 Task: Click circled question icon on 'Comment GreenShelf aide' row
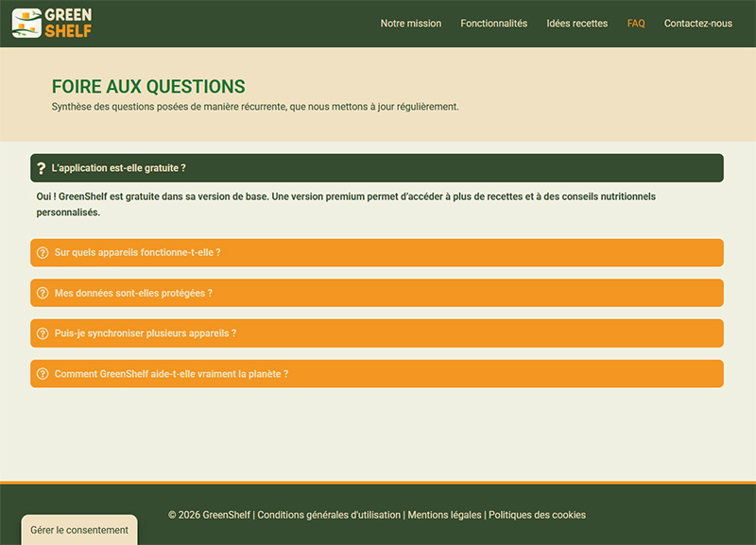pos(43,374)
